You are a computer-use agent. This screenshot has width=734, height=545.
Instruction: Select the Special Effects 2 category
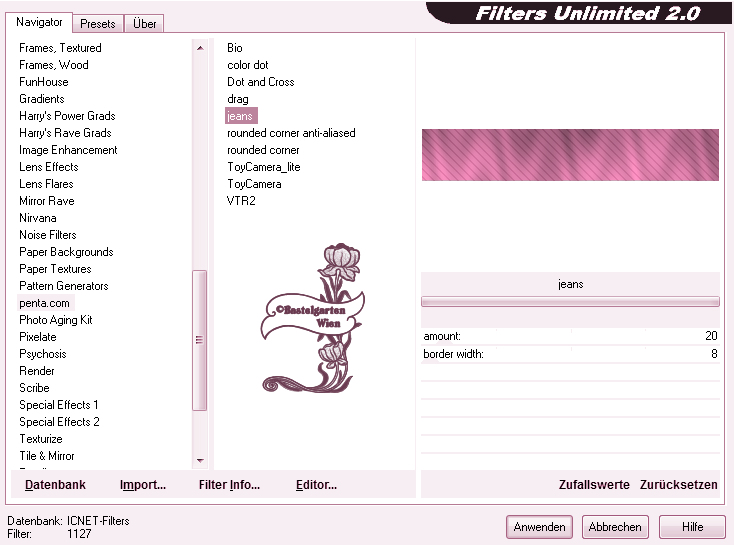pyautogui.click(x=59, y=422)
